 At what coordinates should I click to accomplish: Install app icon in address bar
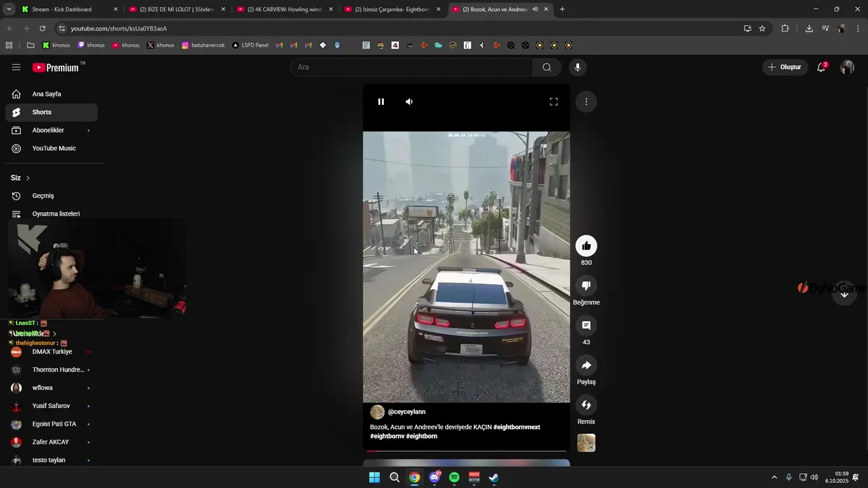[x=747, y=28]
